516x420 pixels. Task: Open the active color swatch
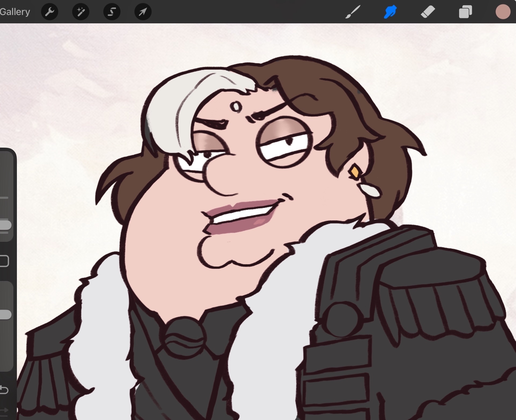(x=503, y=12)
